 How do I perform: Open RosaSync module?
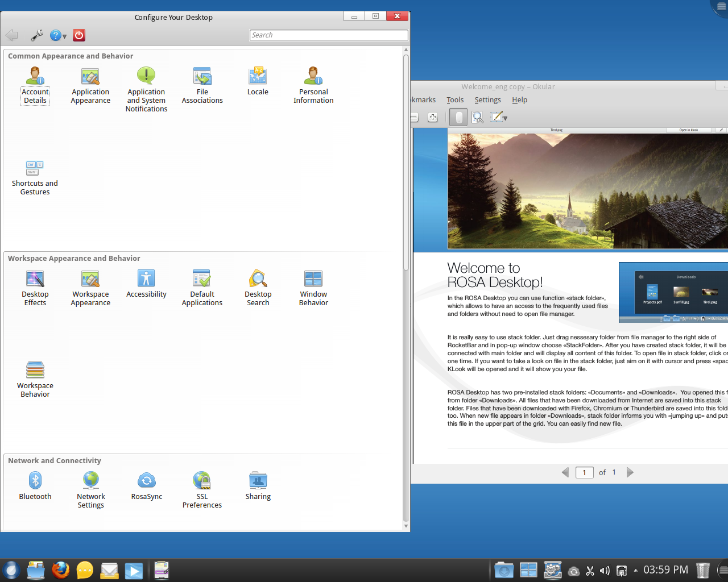click(x=146, y=486)
